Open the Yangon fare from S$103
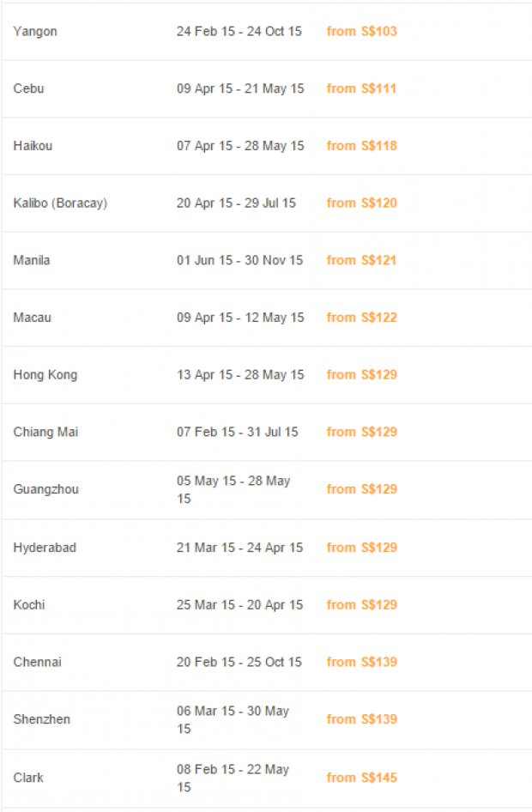 click(361, 31)
